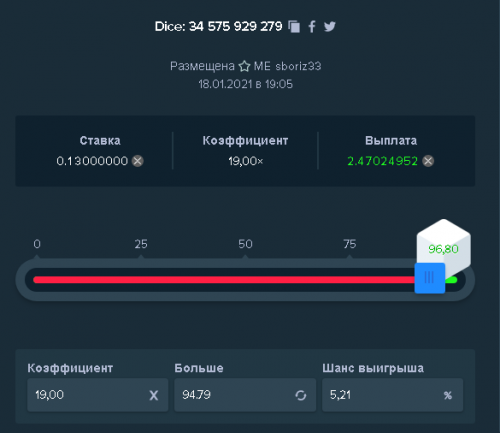The image size is (500, 433).
Task: Click the dice cube showing 96,80
Action: coord(444,245)
